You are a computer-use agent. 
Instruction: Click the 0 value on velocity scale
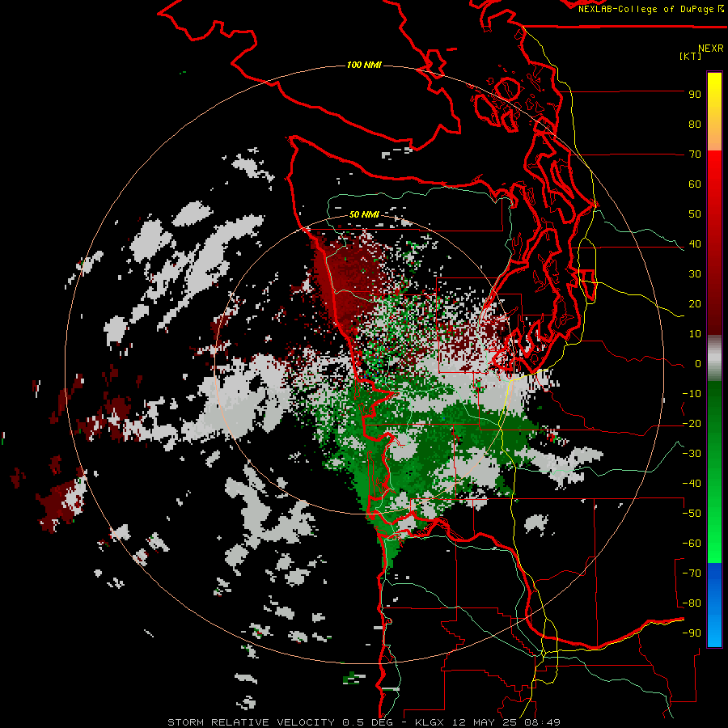pyautogui.click(x=698, y=364)
